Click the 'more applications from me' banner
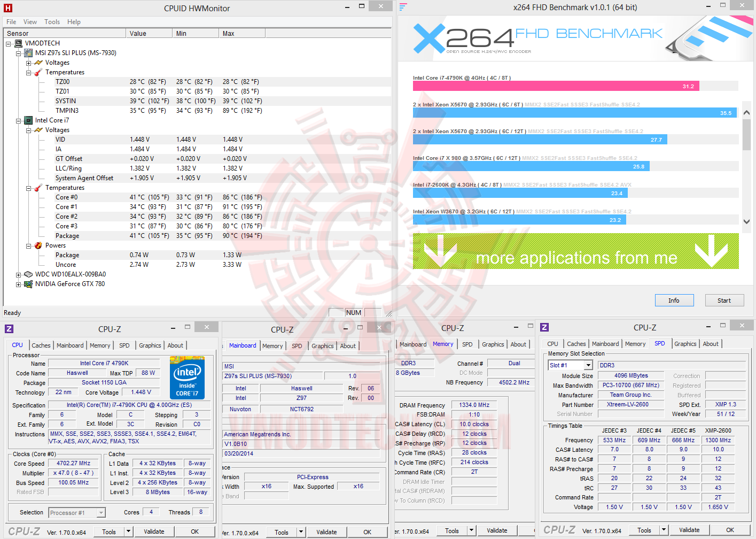This screenshot has width=756, height=539. click(x=576, y=251)
